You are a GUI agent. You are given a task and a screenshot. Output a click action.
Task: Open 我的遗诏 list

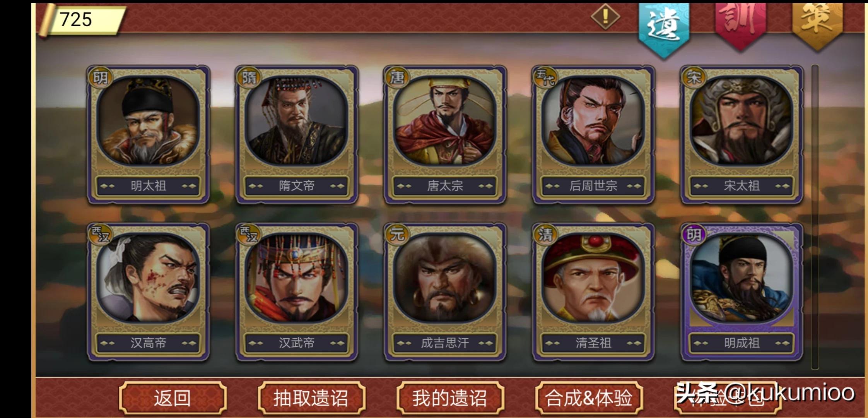tap(450, 398)
